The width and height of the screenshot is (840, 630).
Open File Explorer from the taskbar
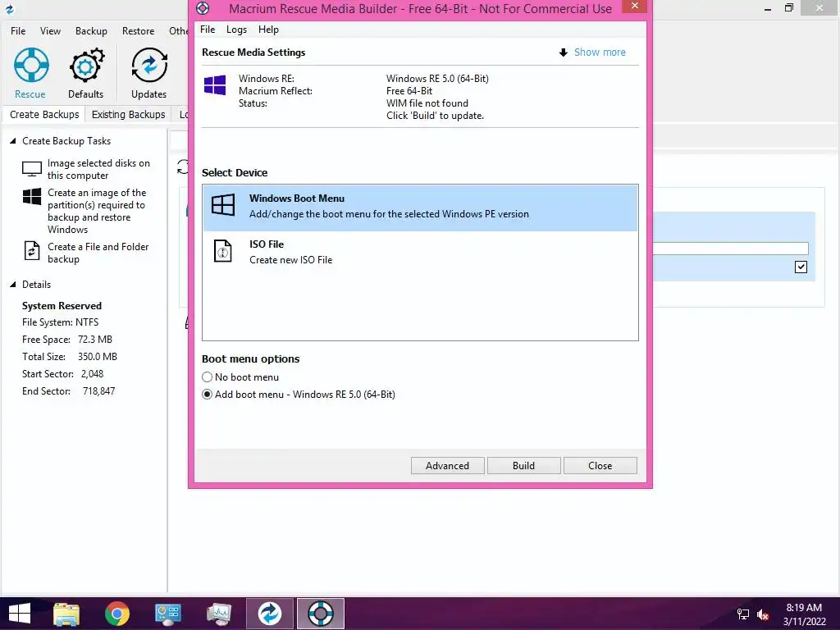(x=66, y=614)
